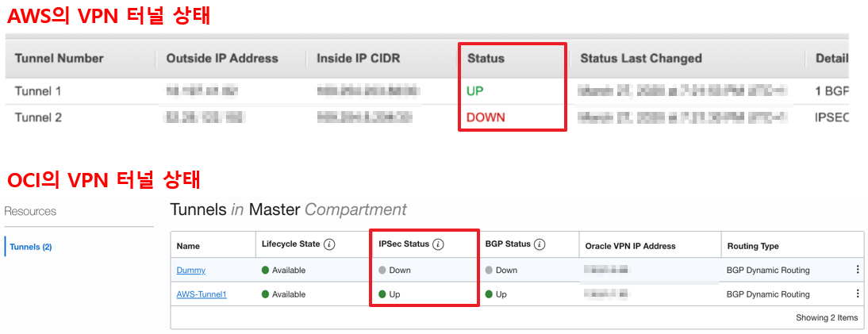
Task: Click the green UP status of Tunnel 1
Action: [475, 91]
